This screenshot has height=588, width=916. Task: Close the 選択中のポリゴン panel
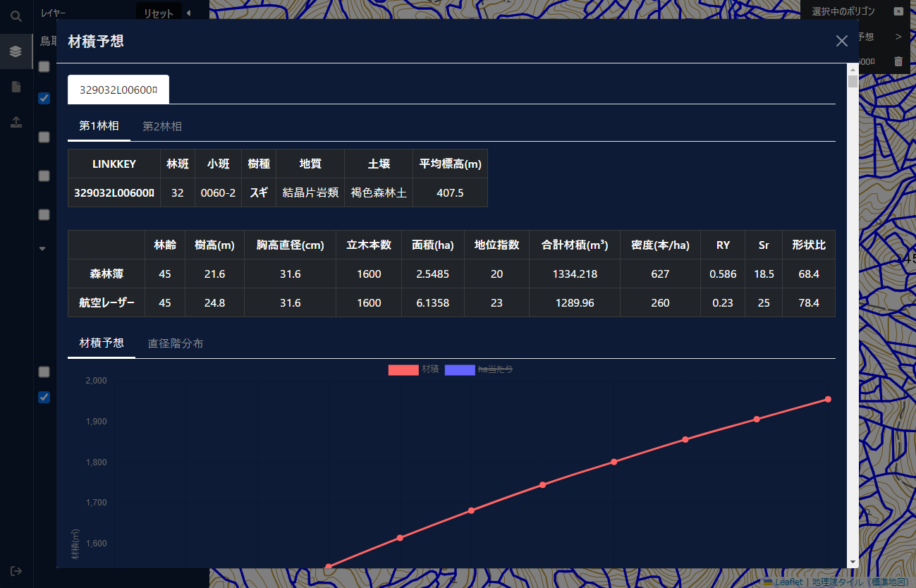898,11
